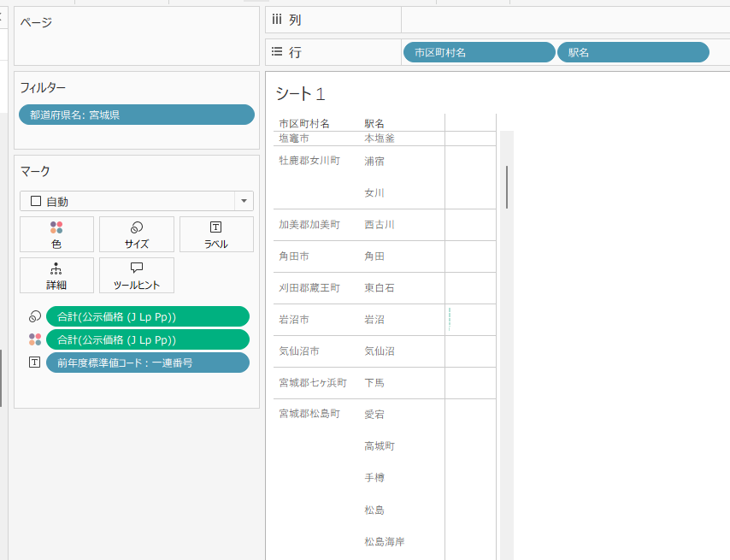Select the 岩沼市 municipality row label
The height and width of the screenshot is (560, 730).
[x=294, y=320]
